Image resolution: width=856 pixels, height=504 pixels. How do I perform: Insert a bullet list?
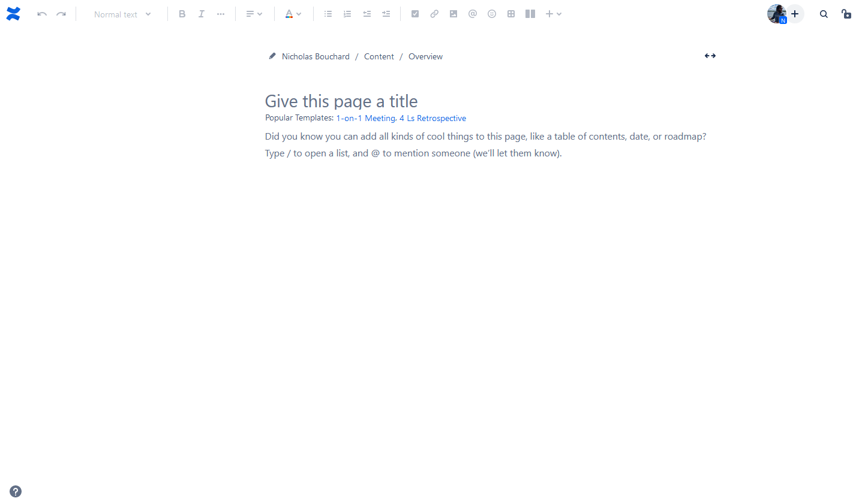pyautogui.click(x=328, y=14)
